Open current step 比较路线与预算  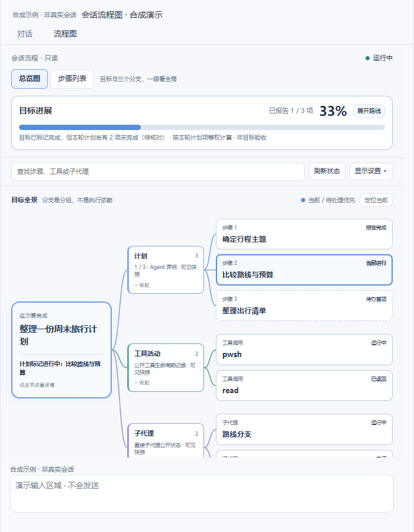[304, 270]
